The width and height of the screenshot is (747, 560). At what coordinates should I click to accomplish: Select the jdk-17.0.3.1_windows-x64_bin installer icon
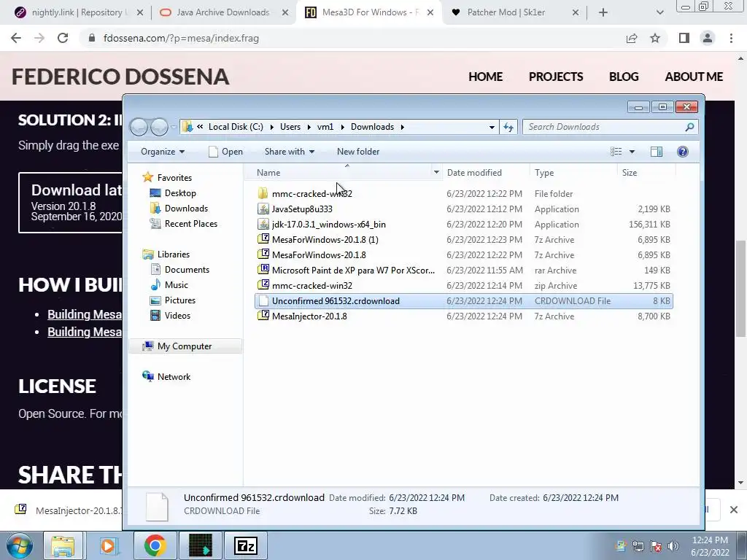263,225
